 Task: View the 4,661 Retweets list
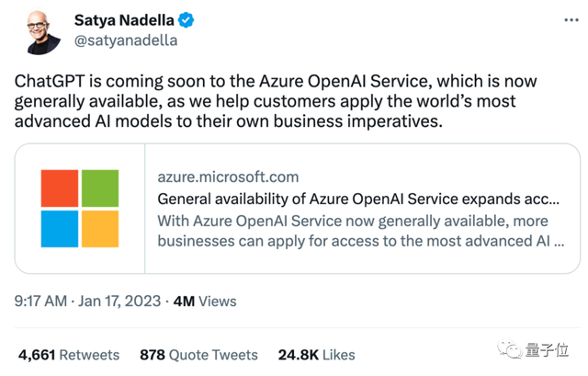69,354
